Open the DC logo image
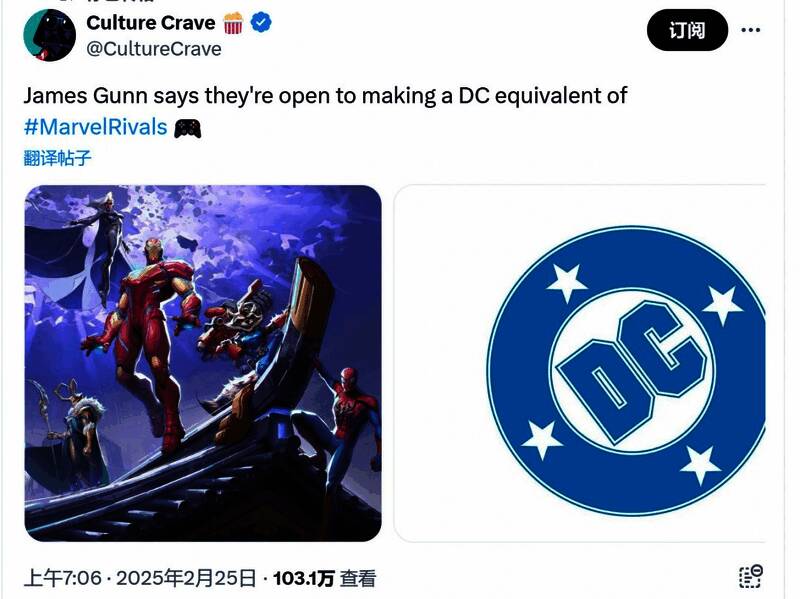The image size is (800, 599). pyautogui.click(x=580, y=363)
